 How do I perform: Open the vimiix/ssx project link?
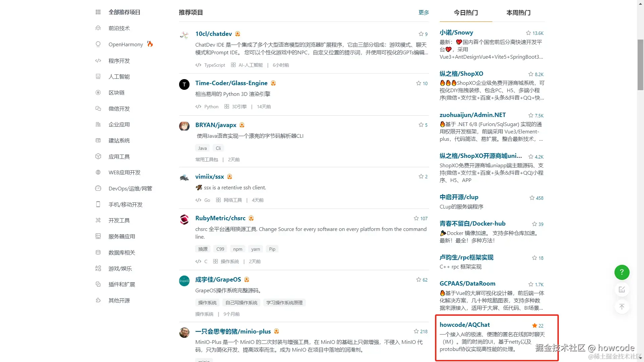click(210, 177)
